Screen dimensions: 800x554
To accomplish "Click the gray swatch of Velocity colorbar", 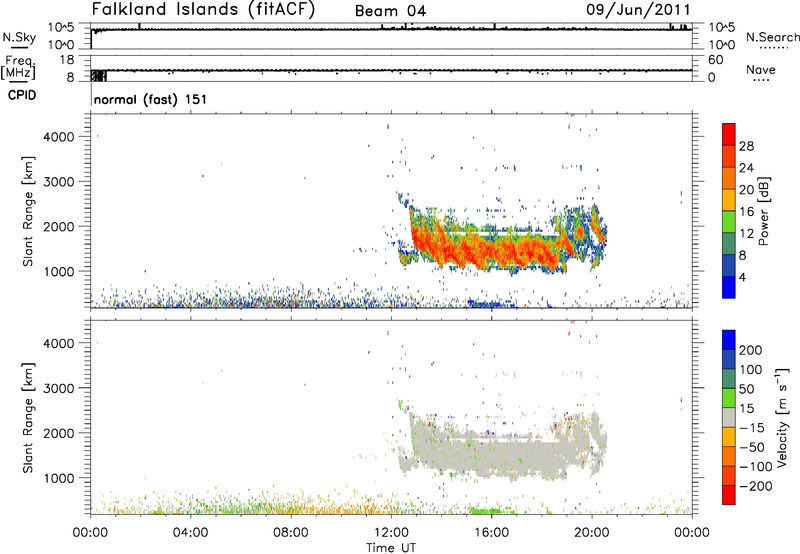I will point(729,417).
